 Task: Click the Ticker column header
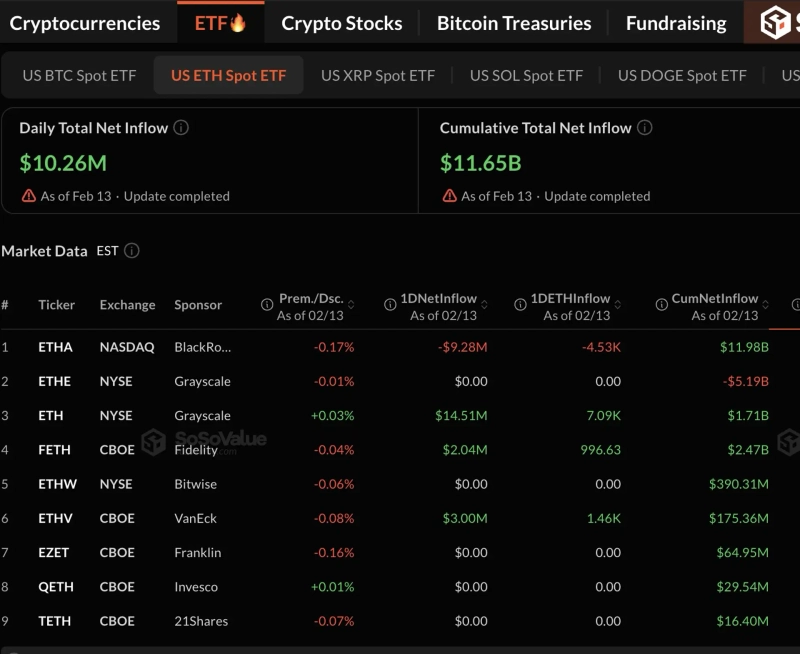[x=56, y=305]
